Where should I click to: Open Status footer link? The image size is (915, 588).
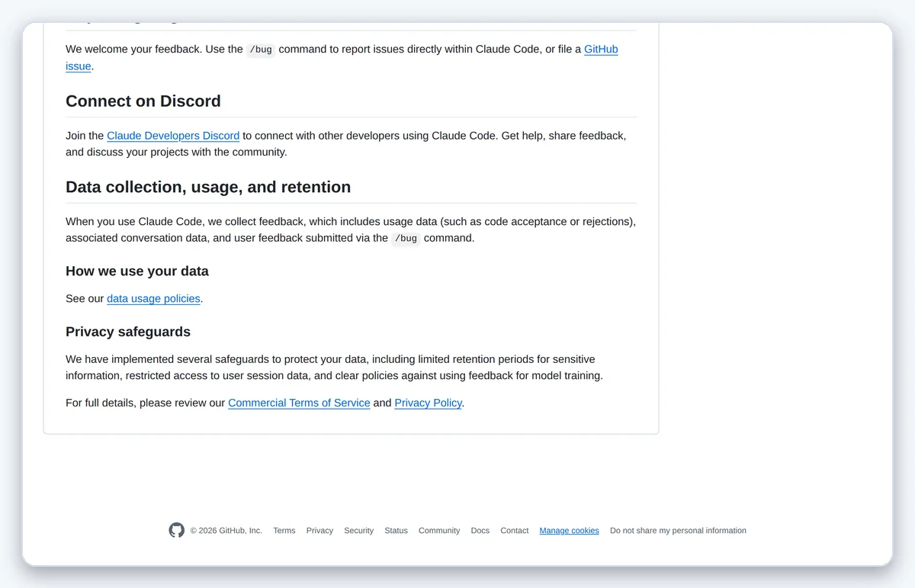coord(396,531)
